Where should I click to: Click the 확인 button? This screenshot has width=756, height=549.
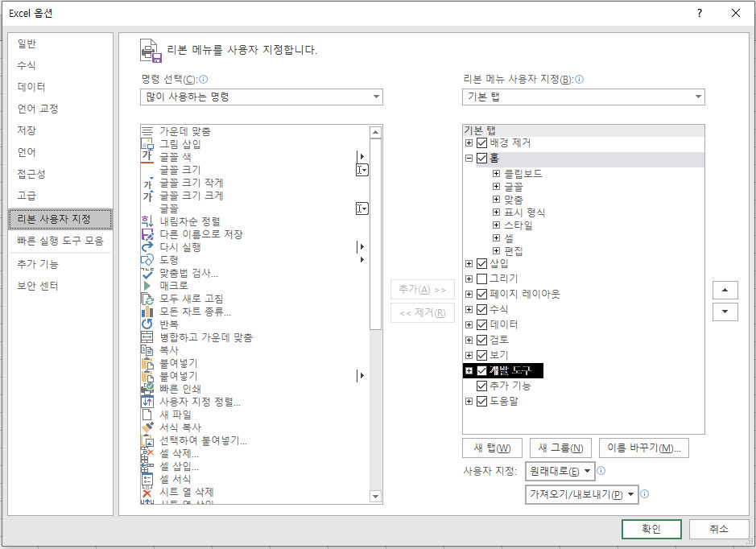pos(651,529)
